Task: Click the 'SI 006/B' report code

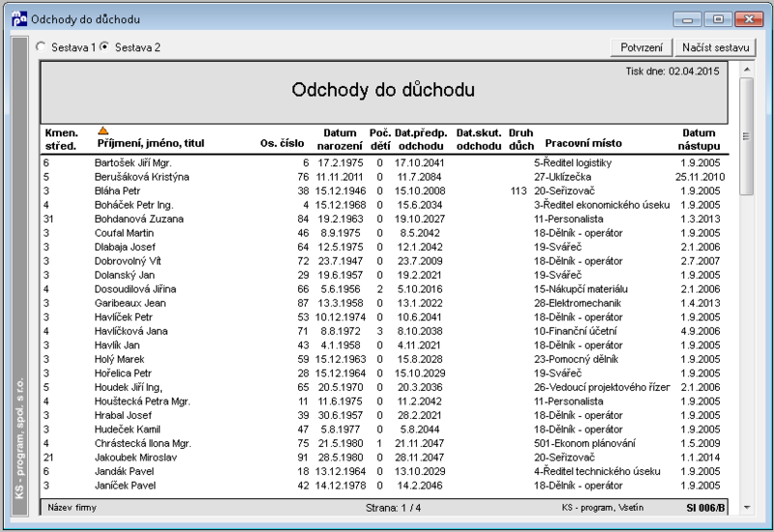Action: pos(705,508)
